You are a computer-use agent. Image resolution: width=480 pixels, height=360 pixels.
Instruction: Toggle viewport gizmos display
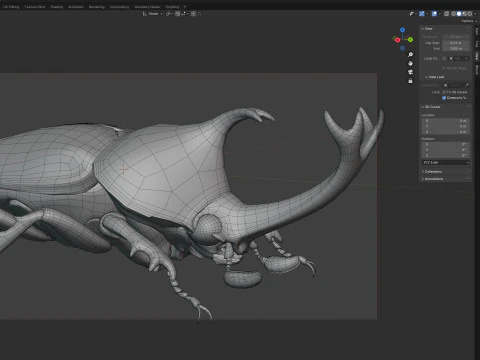422,14
